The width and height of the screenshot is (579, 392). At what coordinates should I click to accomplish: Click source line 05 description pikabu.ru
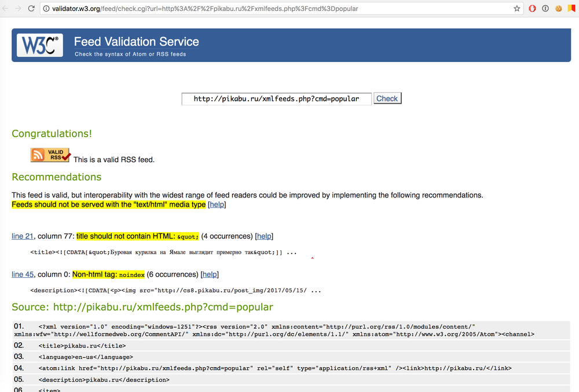pos(291,379)
